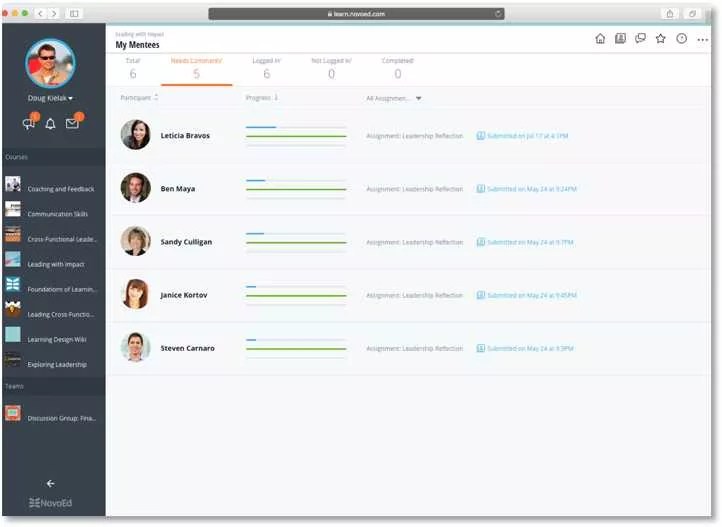Open Sandy Culligan submission link
The height and width of the screenshot is (527, 722).
point(530,242)
